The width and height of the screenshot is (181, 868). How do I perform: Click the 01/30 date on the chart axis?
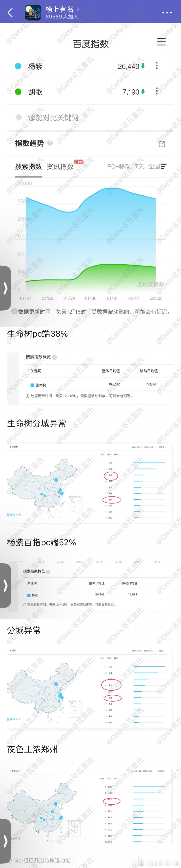(90, 298)
